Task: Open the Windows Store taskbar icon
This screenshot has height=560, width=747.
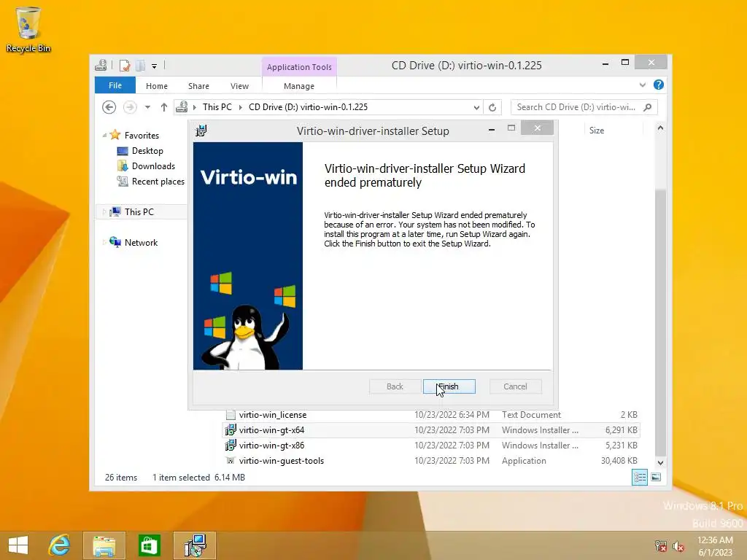Action: tap(149, 545)
